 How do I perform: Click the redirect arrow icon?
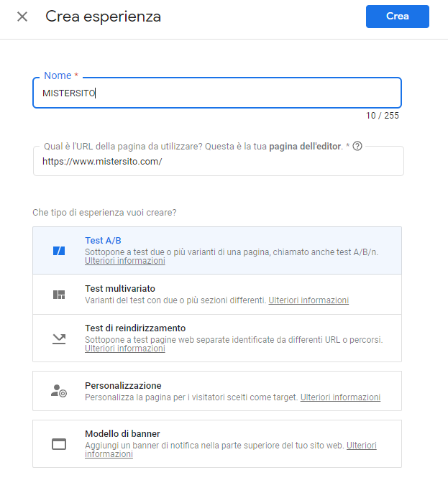point(59,338)
